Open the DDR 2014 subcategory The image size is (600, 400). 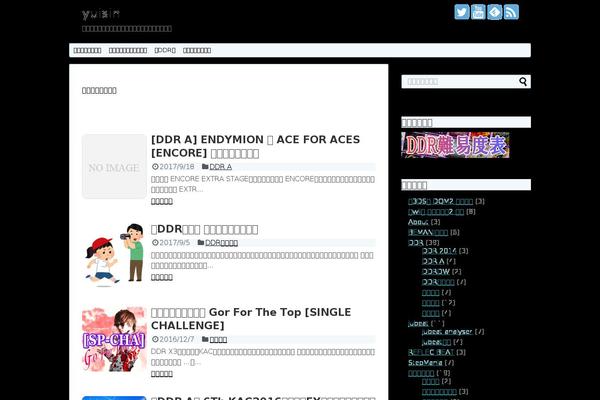pyautogui.click(x=439, y=251)
